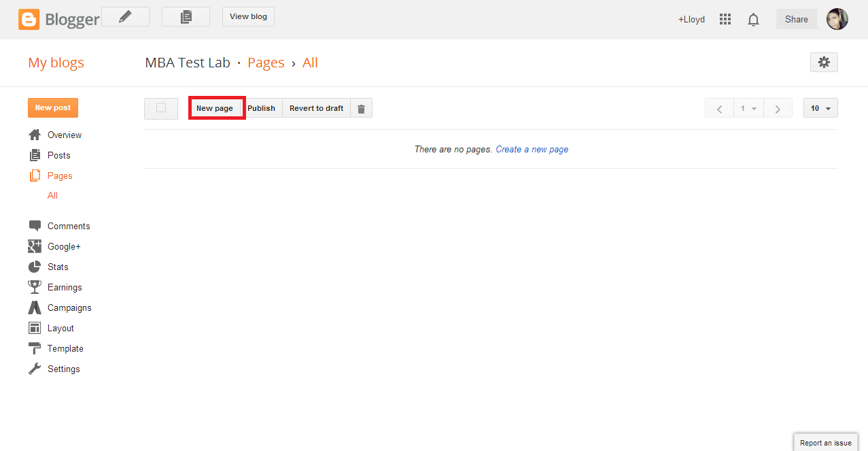Click the Campaigns AdWords icon
This screenshot has width=868, height=451.
pos(35,307)
